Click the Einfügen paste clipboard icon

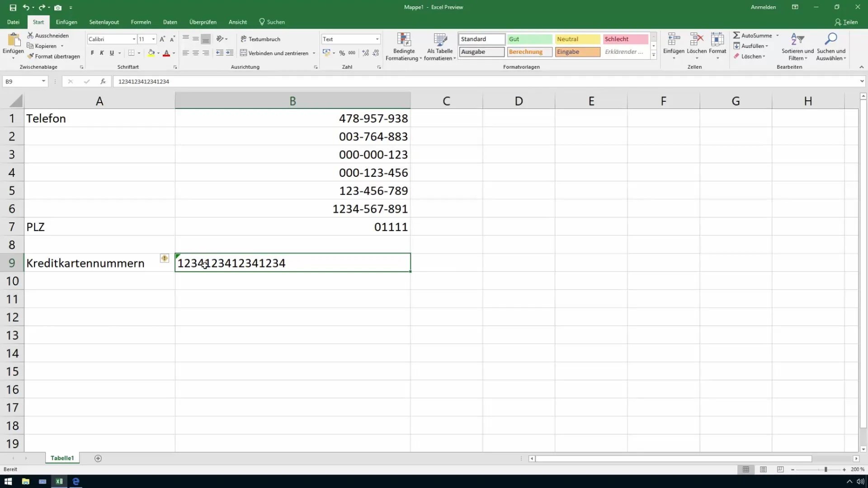[x=14, y=40]
